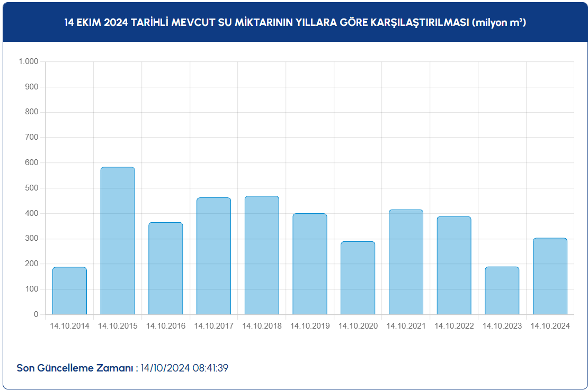The height and width of the screenshot is (390, 588).
Task: Click the bar for 14.10.2020
Action: 358,278
